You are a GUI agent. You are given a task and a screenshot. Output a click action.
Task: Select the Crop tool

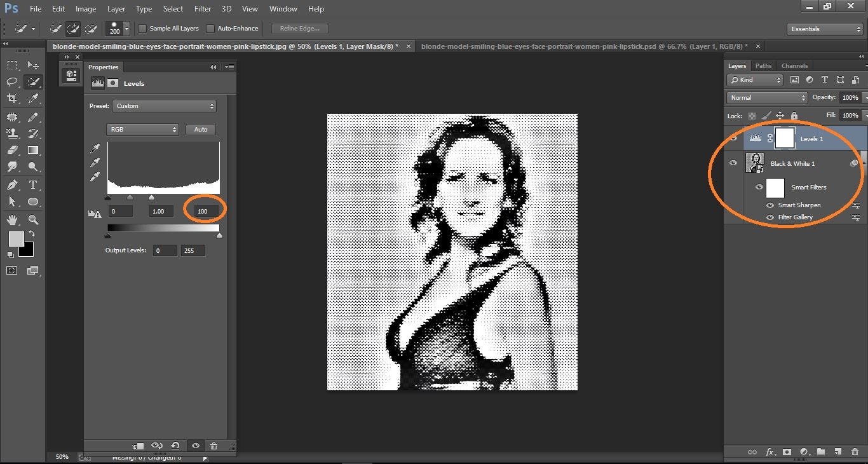(11, 99)
